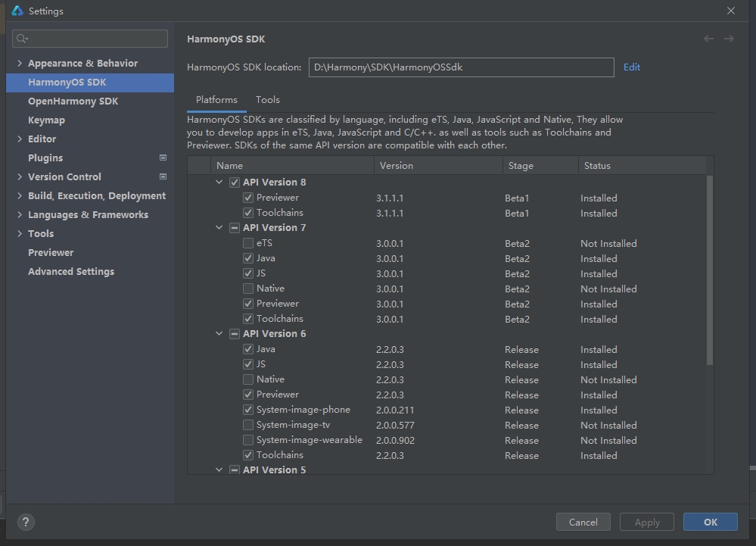Uncheck Previewer 3.0.0.1 checkbox
756x546 pixels.
pyautogui.click(x=247, y=304)
